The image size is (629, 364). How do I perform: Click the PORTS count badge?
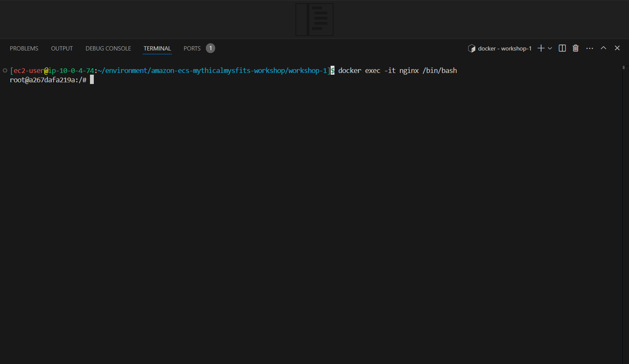click(x=211, y=48)
